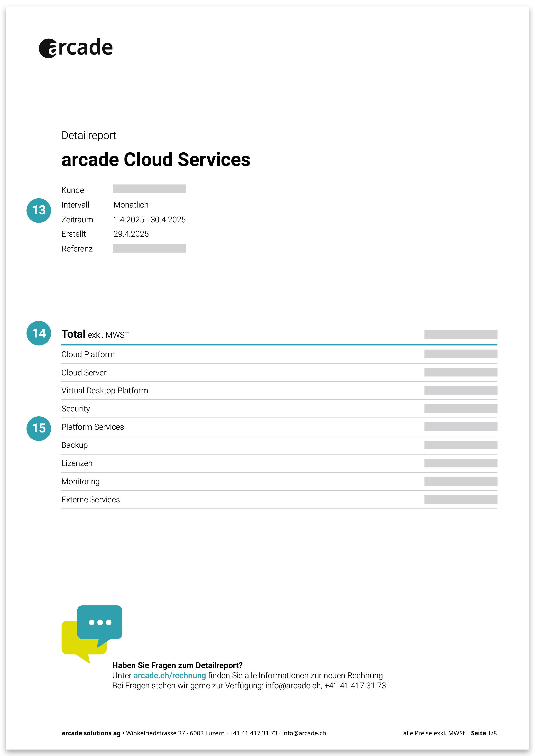Click the redacted Total amount
This screenshot has width=535, height=756.
coord(460,335)
